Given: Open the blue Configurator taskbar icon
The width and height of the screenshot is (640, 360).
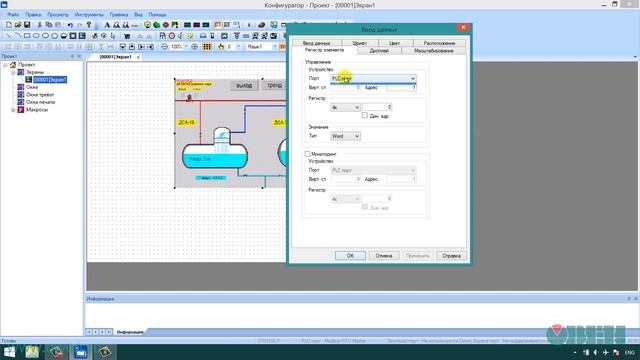Looking at the screenshot, I should (x=80, y=352).
